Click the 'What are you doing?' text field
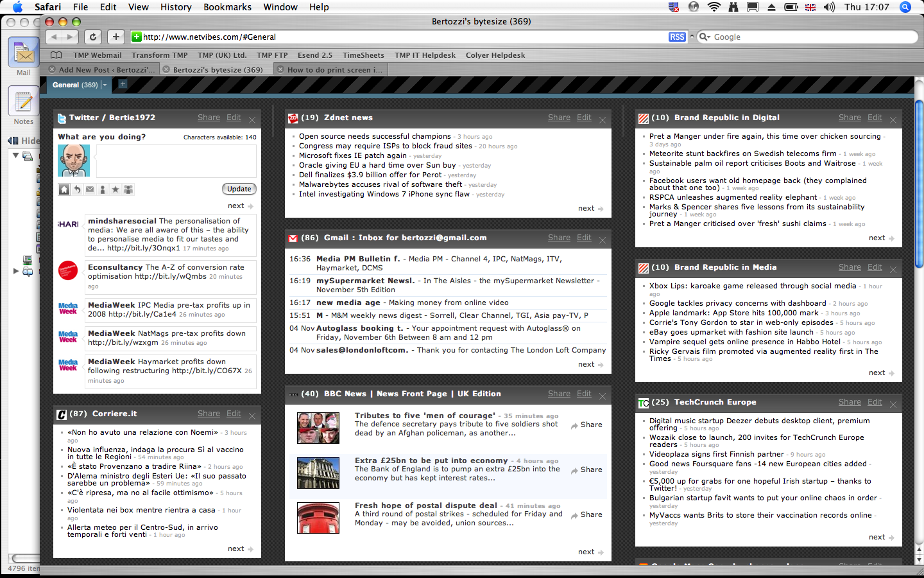 (x=176, y=161)
